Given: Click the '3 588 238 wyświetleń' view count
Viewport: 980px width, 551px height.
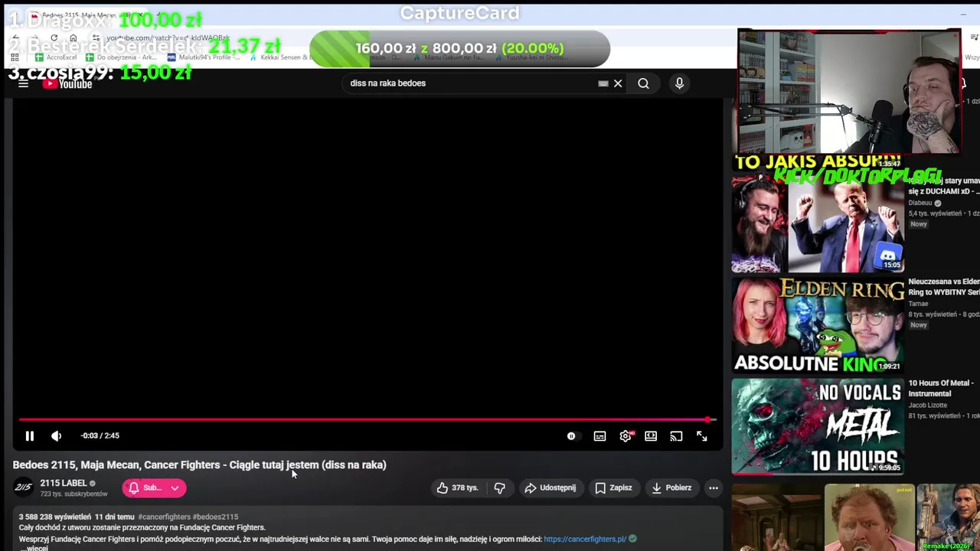Looking at the screenshot, I should coord(55,517).
